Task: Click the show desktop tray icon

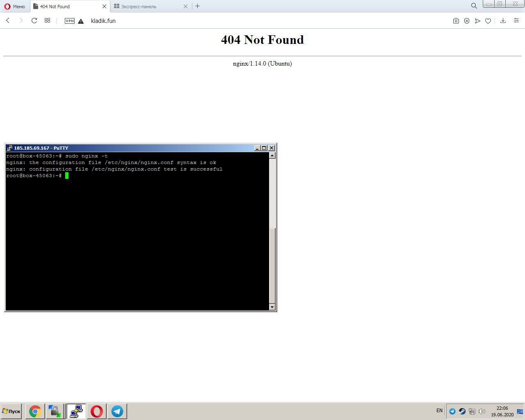Action: [520, 411]
